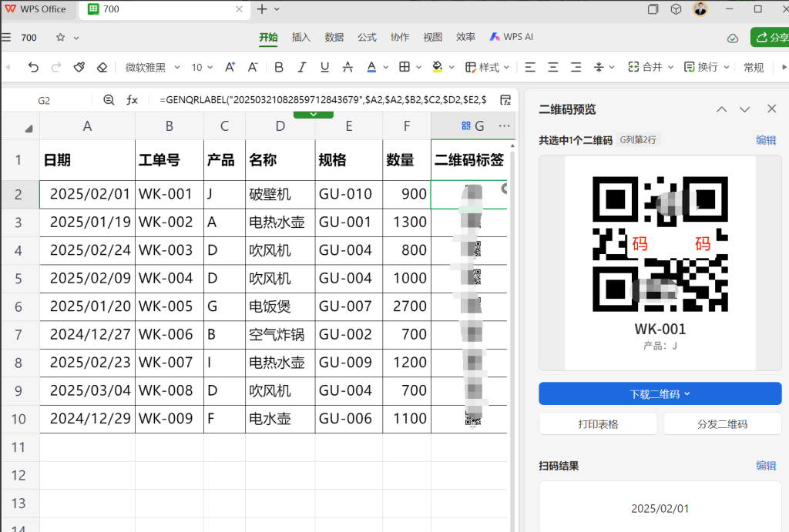Expand the formula bar icon
This screenshot has width=789, height=532.
pos(505,100)
